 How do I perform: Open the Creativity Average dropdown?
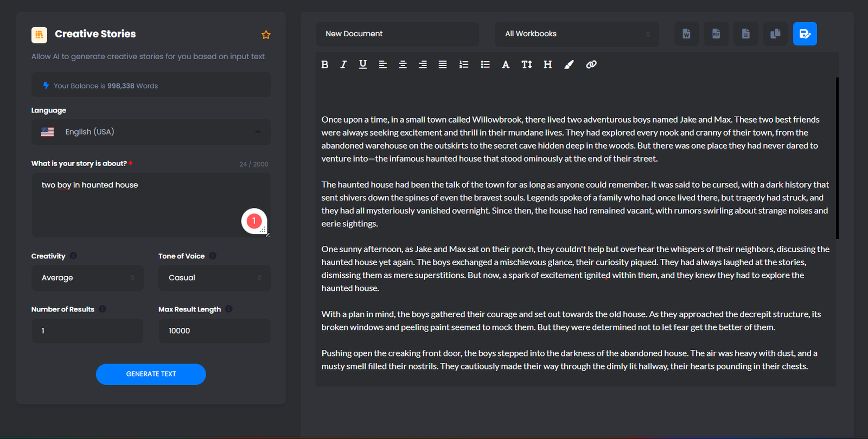pos(87,278)
